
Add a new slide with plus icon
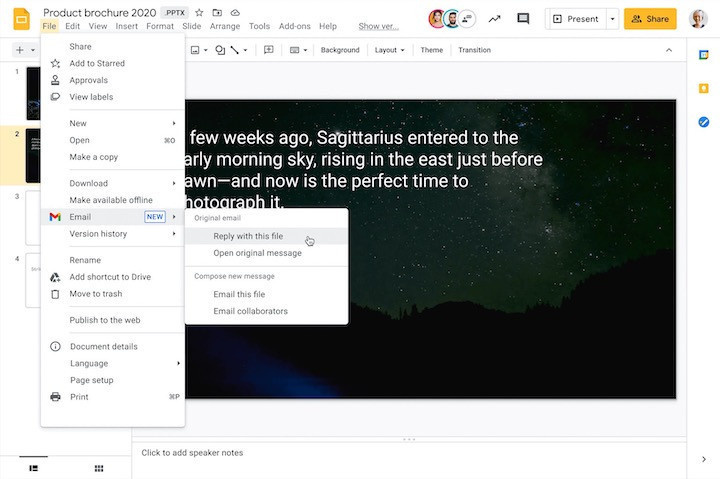click(x=20, y=50)
